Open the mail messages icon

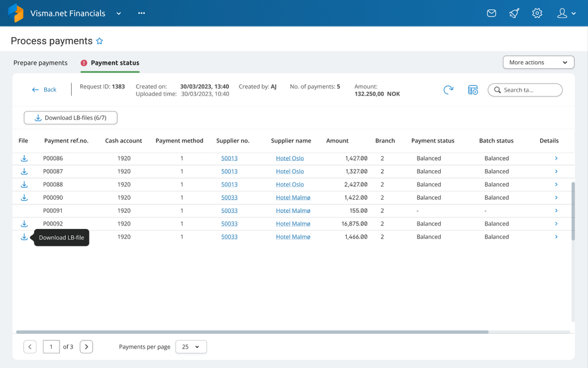[x=491, y=14]
